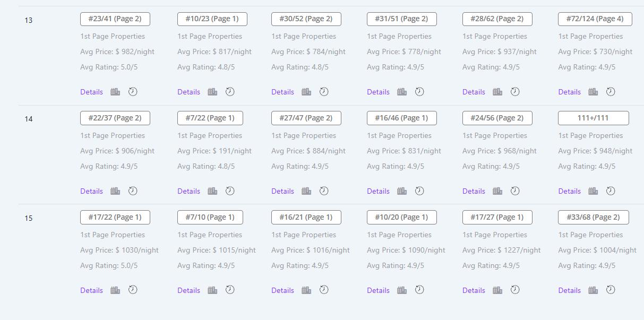Click the buildings icon under #33/68 (Page 2)
644x320 pixels.
click(593, 290)
